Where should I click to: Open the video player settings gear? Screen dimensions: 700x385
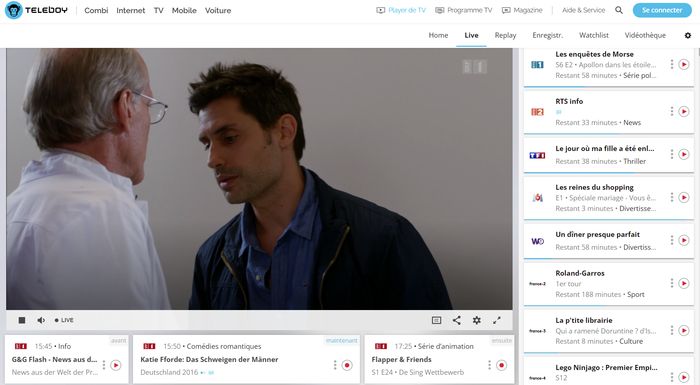(477, 320)
